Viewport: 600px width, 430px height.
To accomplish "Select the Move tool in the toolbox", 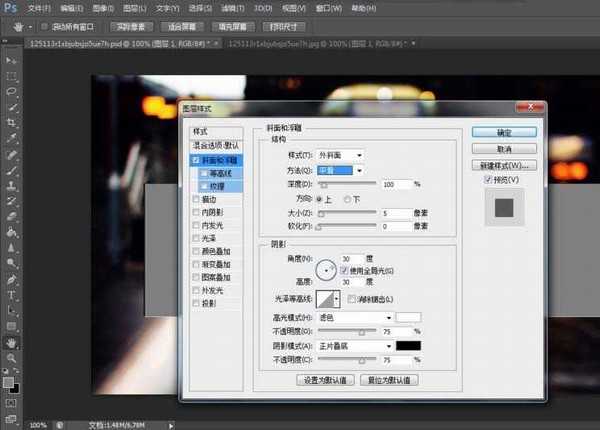I will 12,59.
